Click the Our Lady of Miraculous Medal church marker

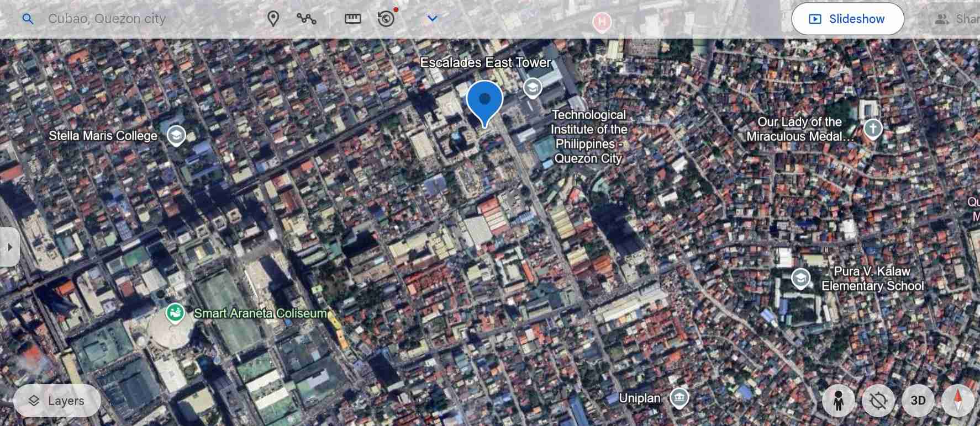pos(873,129)
